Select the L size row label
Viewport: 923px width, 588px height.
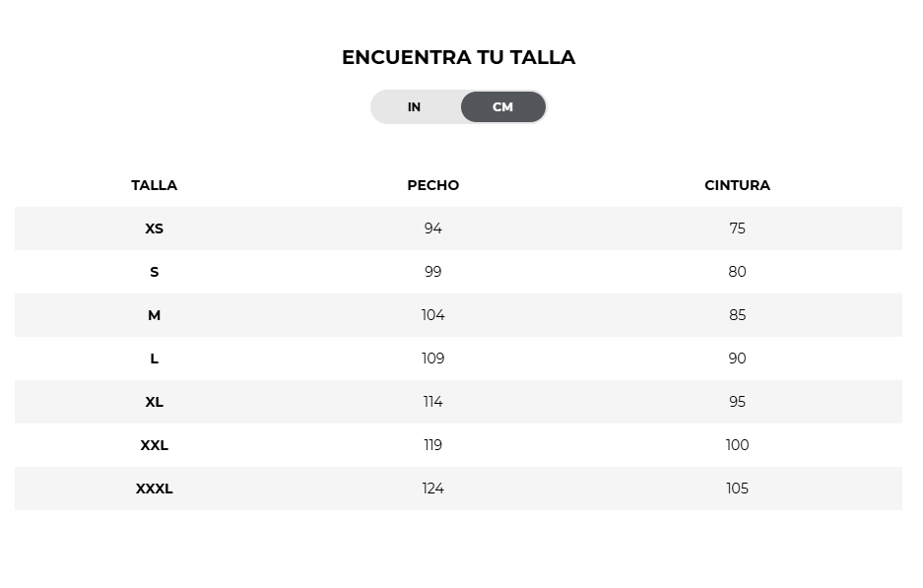155,359
